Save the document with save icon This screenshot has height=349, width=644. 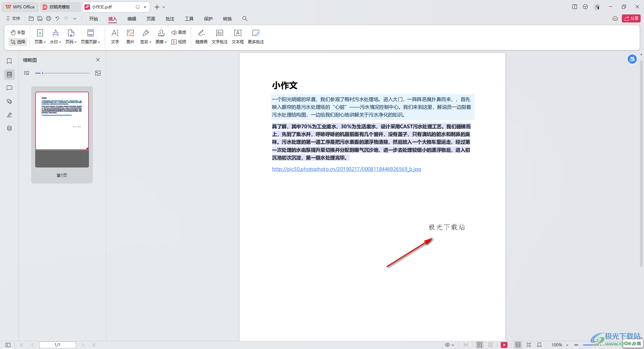40,19
